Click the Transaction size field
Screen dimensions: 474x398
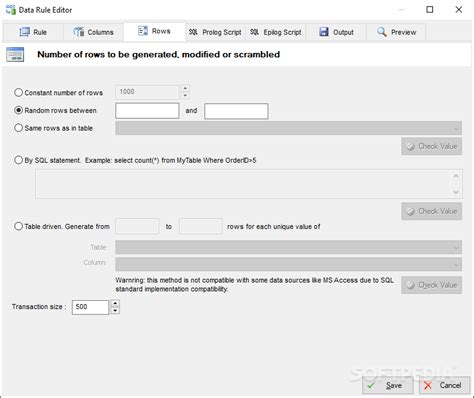pyautogui.click(x=90, y=307)
